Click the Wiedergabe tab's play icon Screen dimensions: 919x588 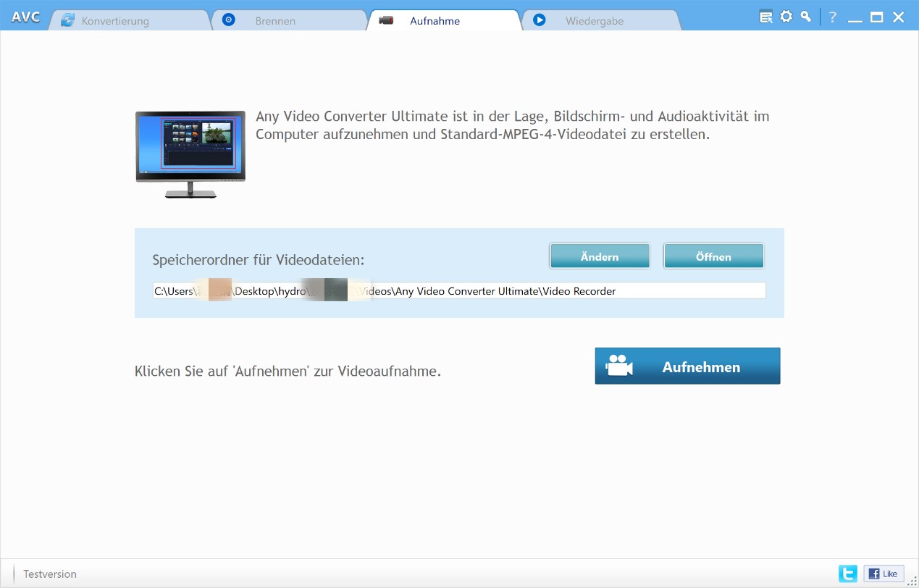pos(539,20)
